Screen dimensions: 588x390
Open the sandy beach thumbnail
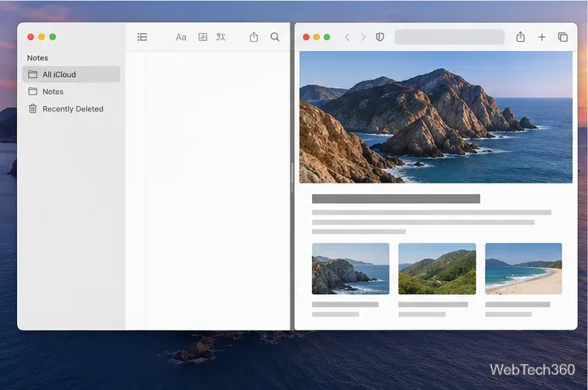pyautogui.click(x=524, y=269)
